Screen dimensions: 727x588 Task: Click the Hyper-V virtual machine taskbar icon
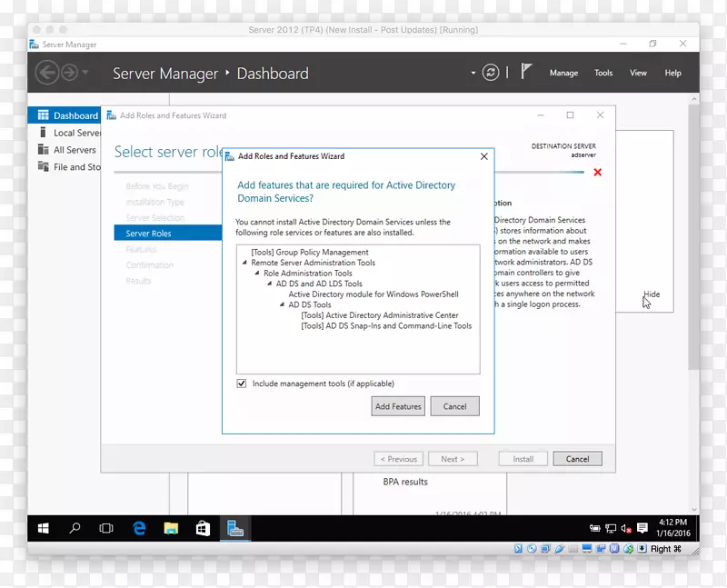click(234, 527)
